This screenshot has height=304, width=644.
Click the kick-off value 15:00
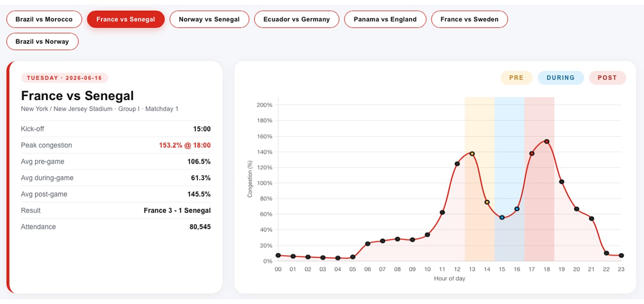click(x=202, y=129)
